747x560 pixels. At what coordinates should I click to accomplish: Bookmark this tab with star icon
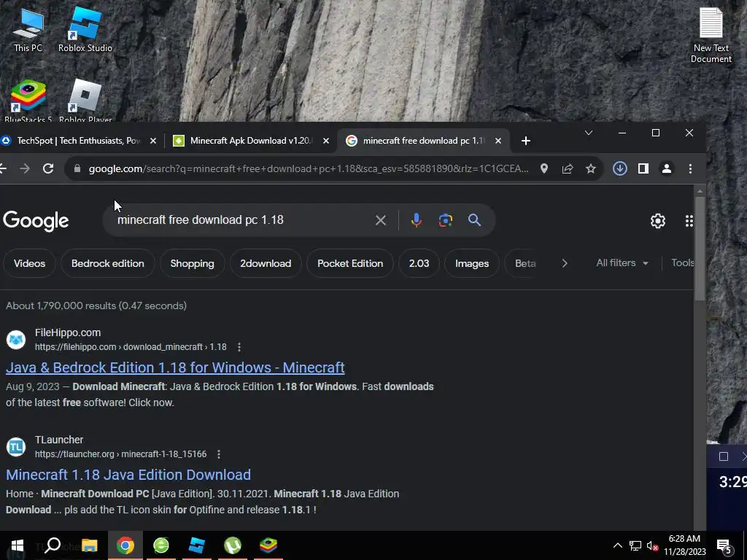point(591,168)
